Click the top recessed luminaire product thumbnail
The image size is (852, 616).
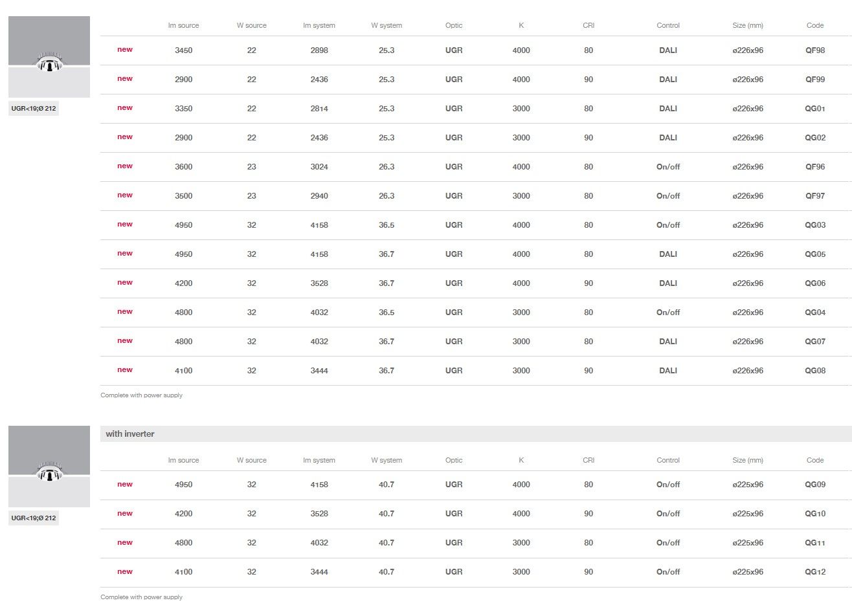pyautogui.click(x=49, y=57)
